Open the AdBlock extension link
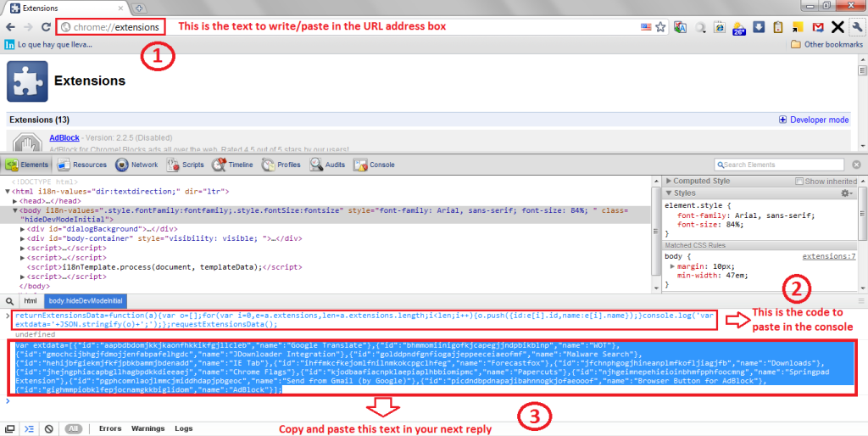This screenshot has height=436, width=868. pos(64,137)
